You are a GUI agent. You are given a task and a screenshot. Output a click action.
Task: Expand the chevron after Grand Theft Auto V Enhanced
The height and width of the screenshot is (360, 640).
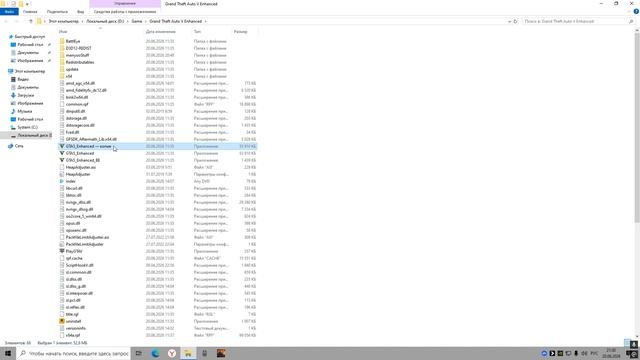205,21
